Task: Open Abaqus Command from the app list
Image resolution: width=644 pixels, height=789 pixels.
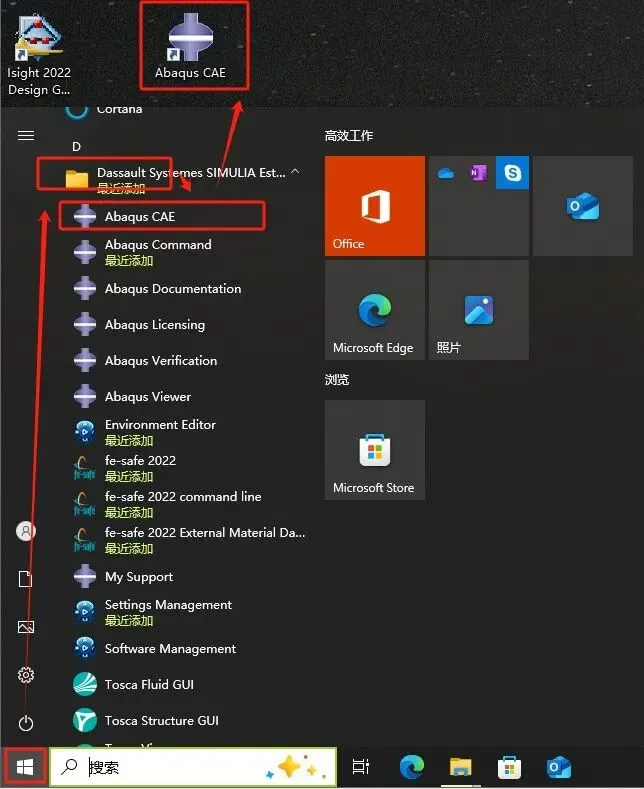Action: [x=158, y=252]
